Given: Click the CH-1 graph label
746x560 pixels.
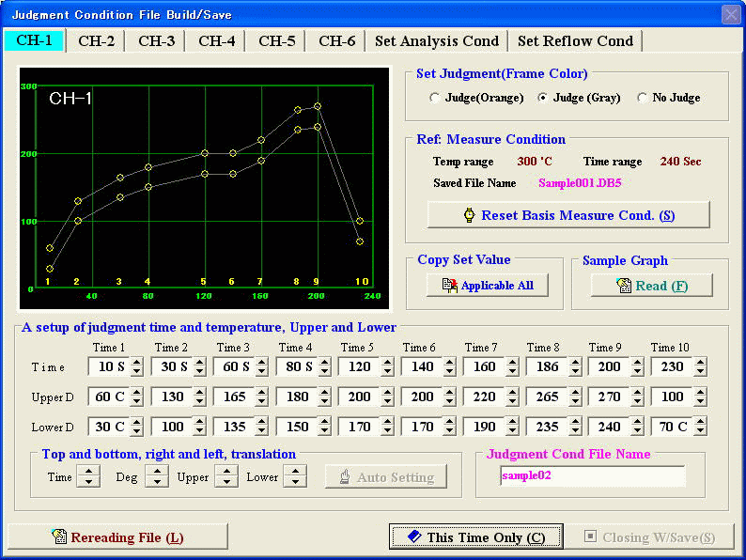Looking at the screenshot, I should coord(70,99).
